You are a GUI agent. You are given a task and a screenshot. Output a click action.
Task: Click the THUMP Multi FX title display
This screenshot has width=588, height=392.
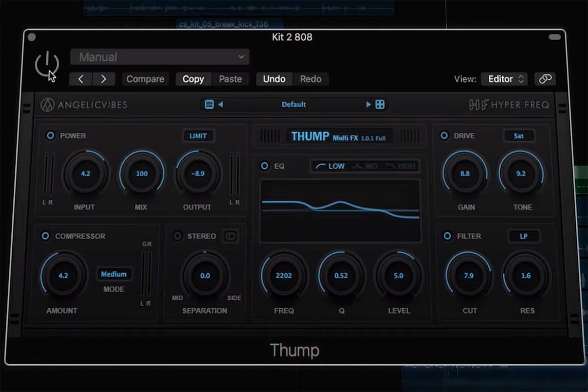[340, 136]
